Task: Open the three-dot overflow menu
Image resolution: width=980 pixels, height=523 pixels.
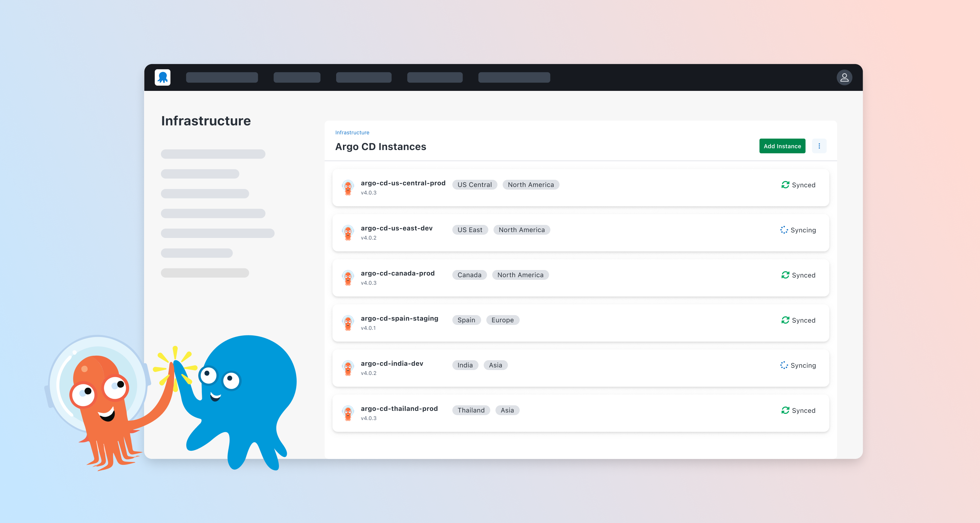Action: tap(819, 146)
